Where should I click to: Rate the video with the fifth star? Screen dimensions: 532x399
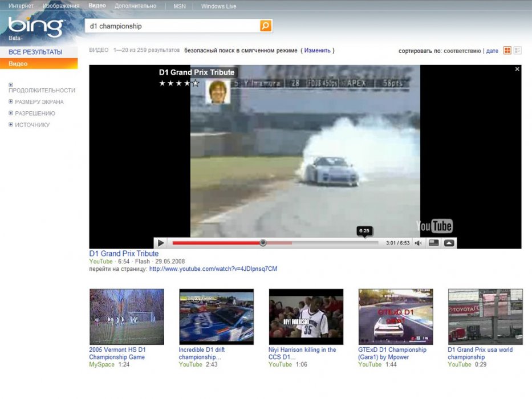196,83
